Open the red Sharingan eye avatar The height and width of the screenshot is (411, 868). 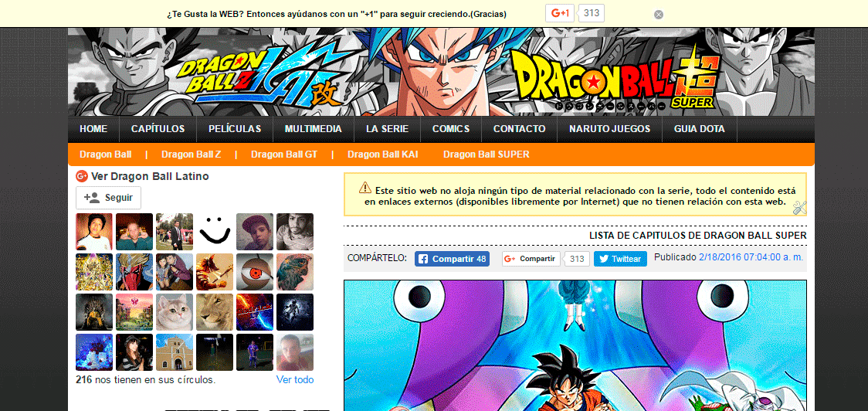click(x=255, y=272)
